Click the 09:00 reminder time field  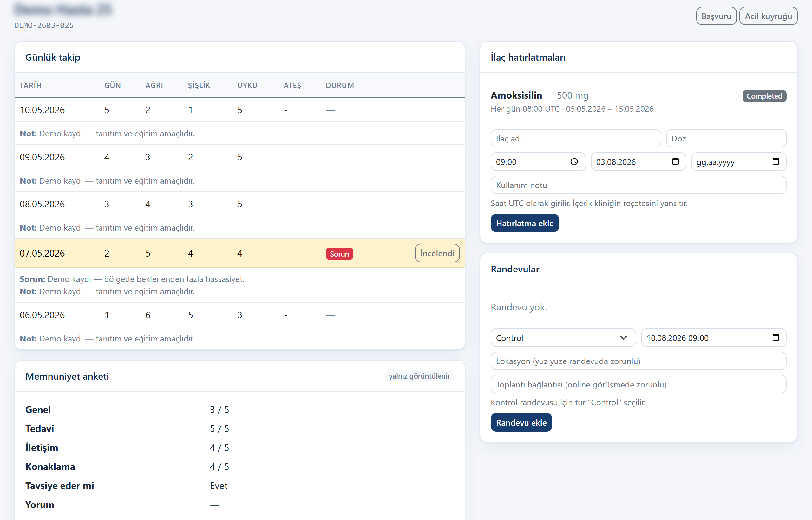(x=538, y=162)
